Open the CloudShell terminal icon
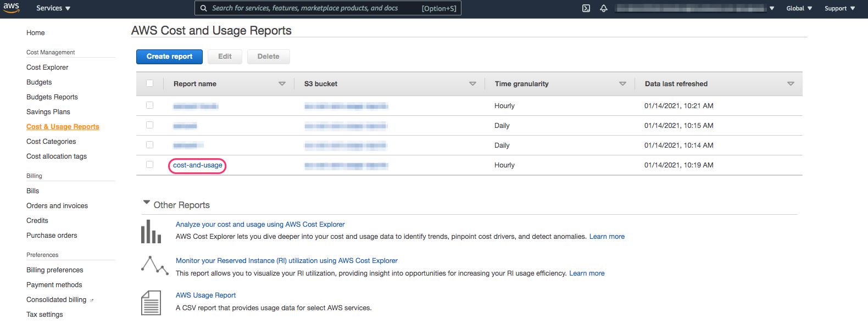The image size is (868, 330). click(586, 8)
